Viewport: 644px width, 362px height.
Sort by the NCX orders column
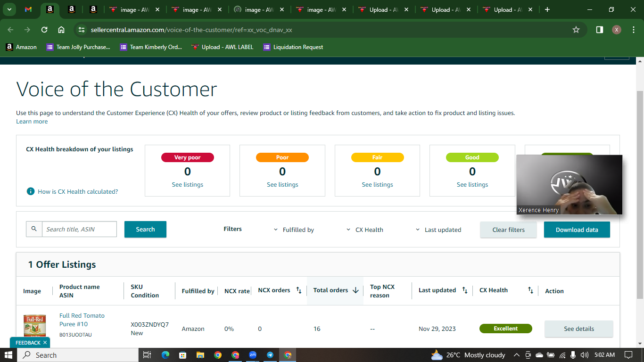298,290
